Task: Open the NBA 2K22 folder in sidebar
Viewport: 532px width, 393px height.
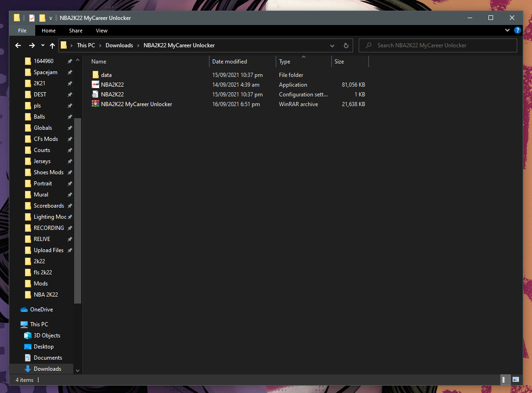Action: coord(46,295)
